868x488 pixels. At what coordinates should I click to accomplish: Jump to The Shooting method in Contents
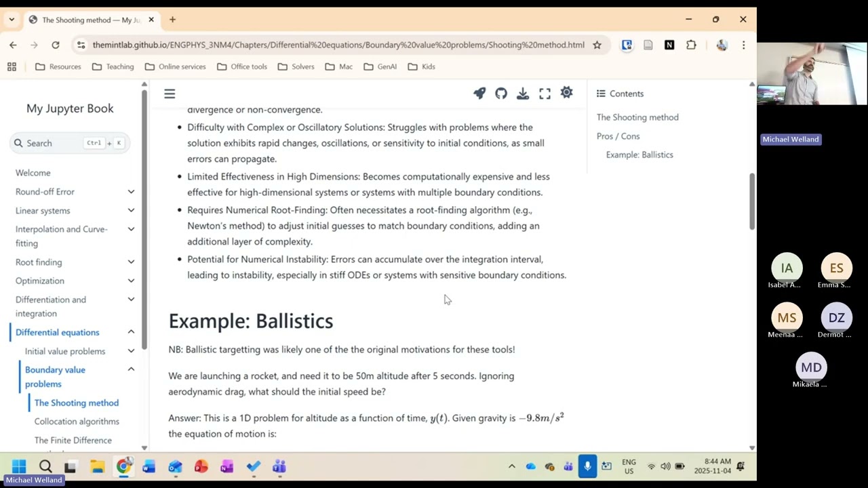click(x=637, y=117)
